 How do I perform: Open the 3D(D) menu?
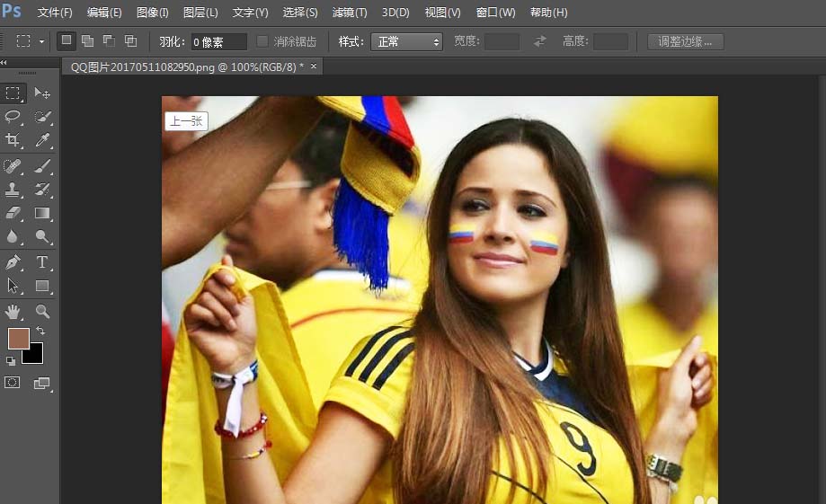click(395, 12)
